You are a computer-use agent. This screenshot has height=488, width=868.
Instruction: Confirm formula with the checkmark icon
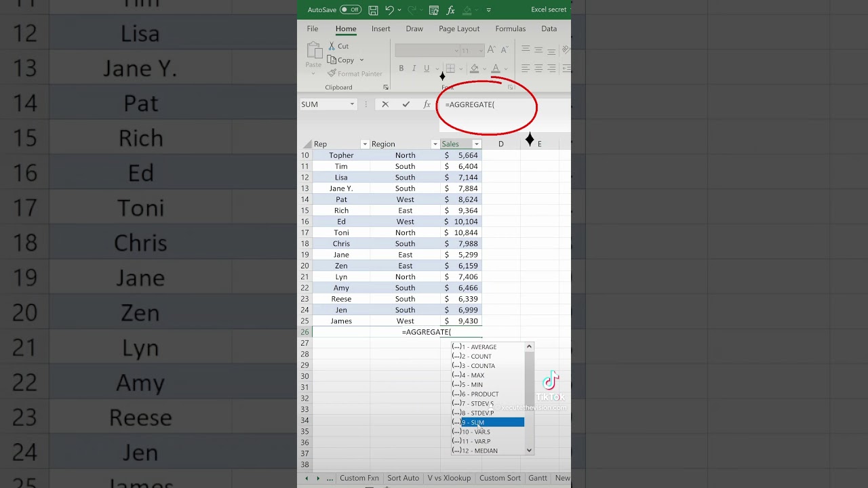[x=406, y=104]
